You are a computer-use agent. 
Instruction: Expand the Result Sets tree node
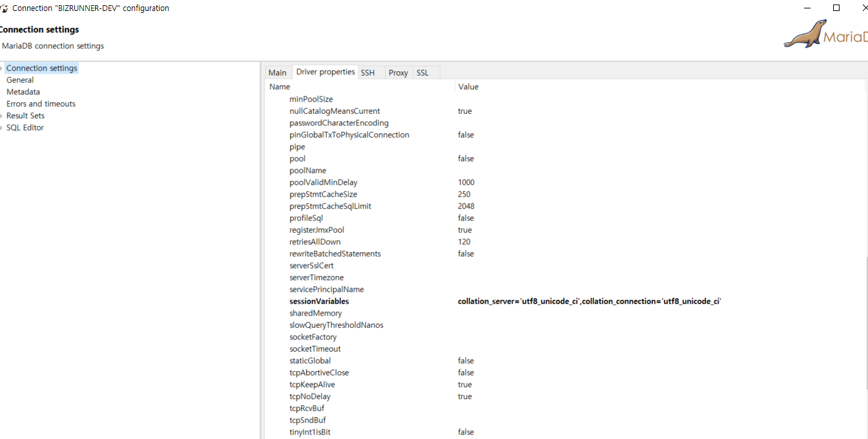[x=2, y=116]
